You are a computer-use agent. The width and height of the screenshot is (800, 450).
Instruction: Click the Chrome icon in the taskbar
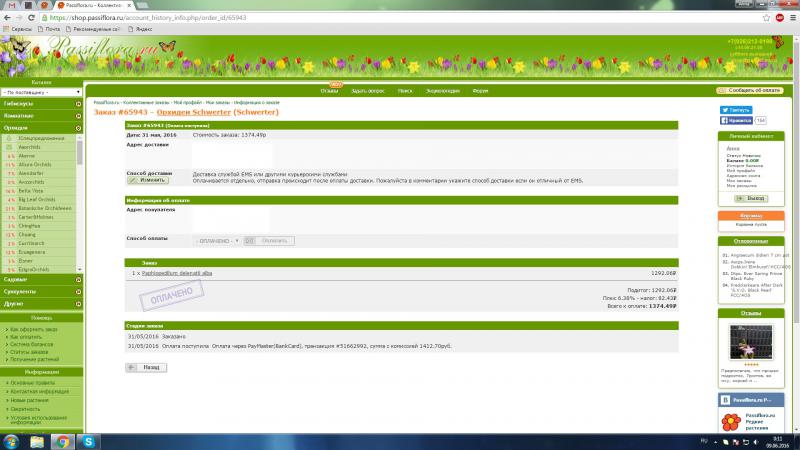pos(62,440)
